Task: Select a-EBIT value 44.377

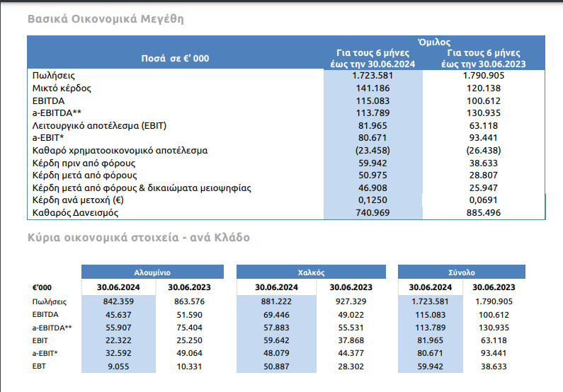Action: tap(351, 353)
